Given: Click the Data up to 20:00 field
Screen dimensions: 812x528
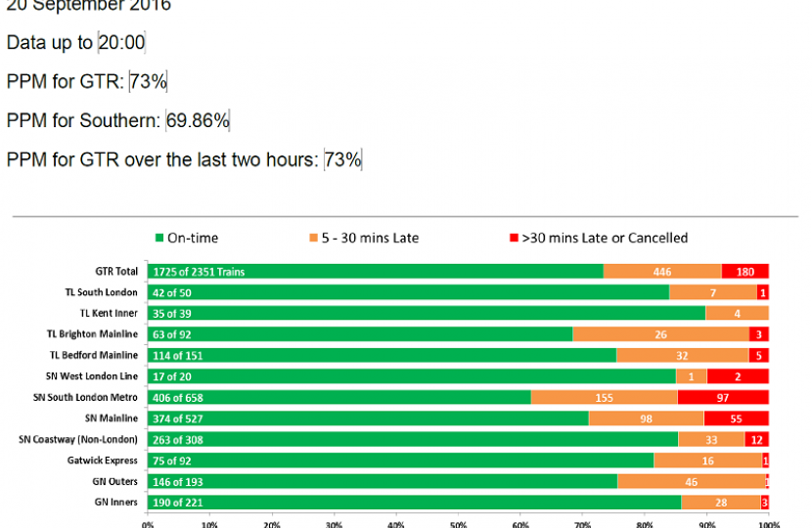Looking at the screenshot, I should pos(121,42).
